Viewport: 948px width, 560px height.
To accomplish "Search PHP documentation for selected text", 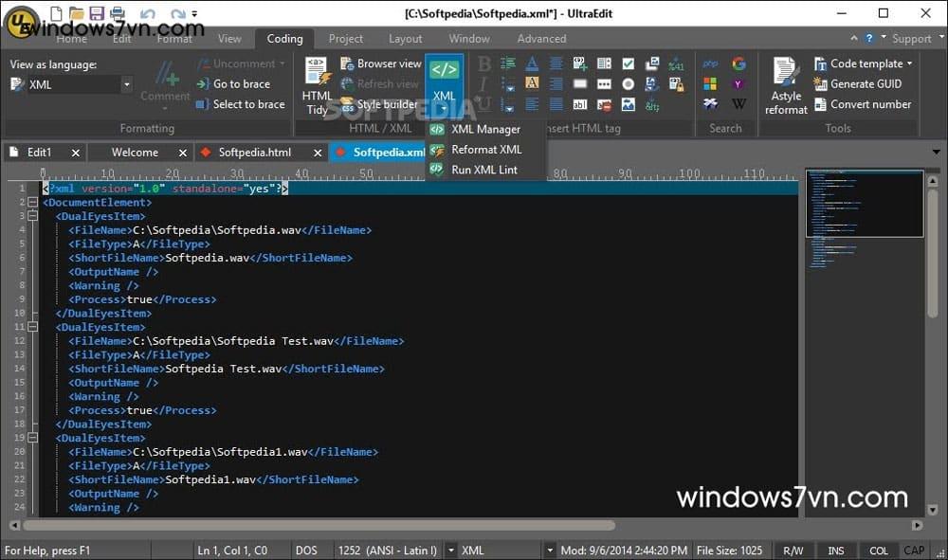I will point(710,63).
